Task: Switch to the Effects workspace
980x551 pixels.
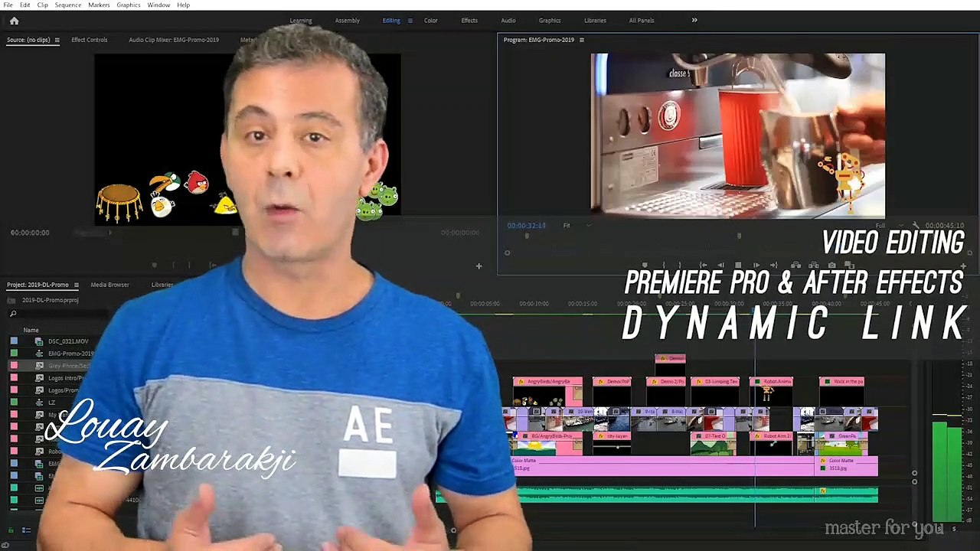Action: [469, 21]
